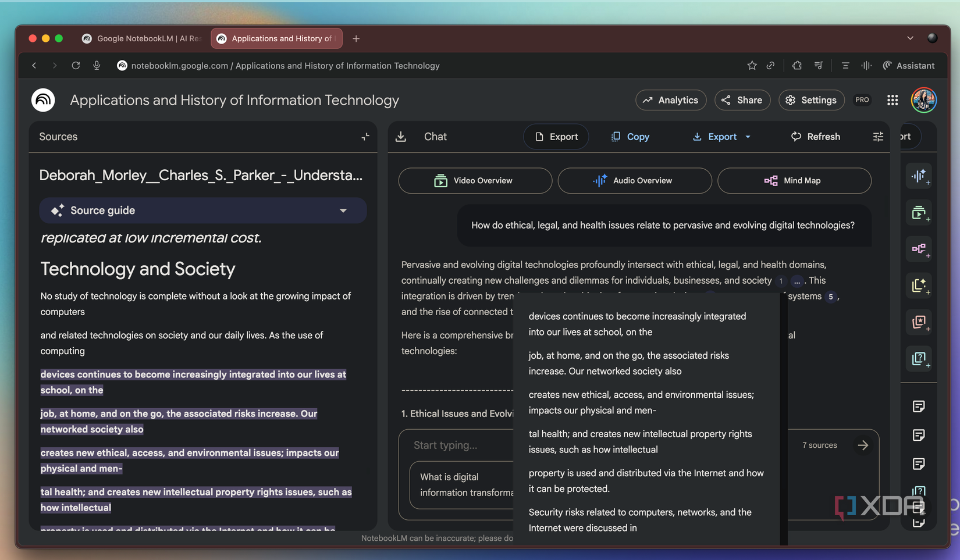Screen dimensions: 960x560
Task: Open the Google apps grid
Action: (893, 100)
